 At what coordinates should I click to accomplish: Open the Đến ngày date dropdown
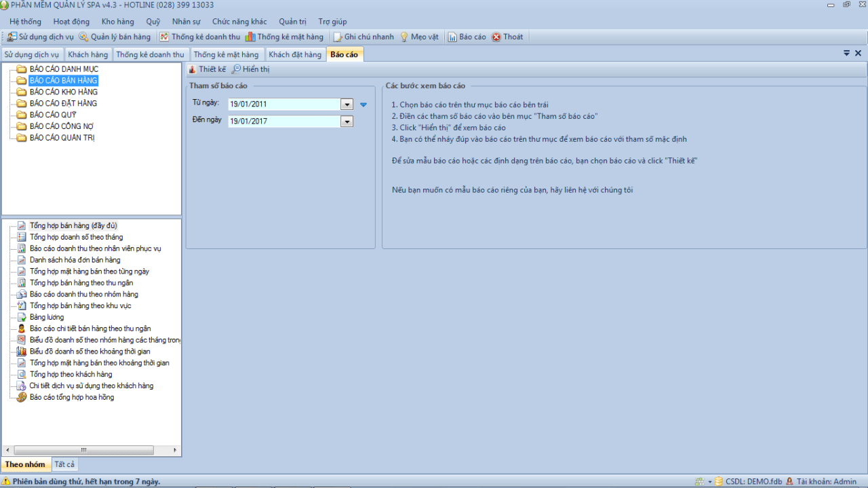(x=347, y=121)
